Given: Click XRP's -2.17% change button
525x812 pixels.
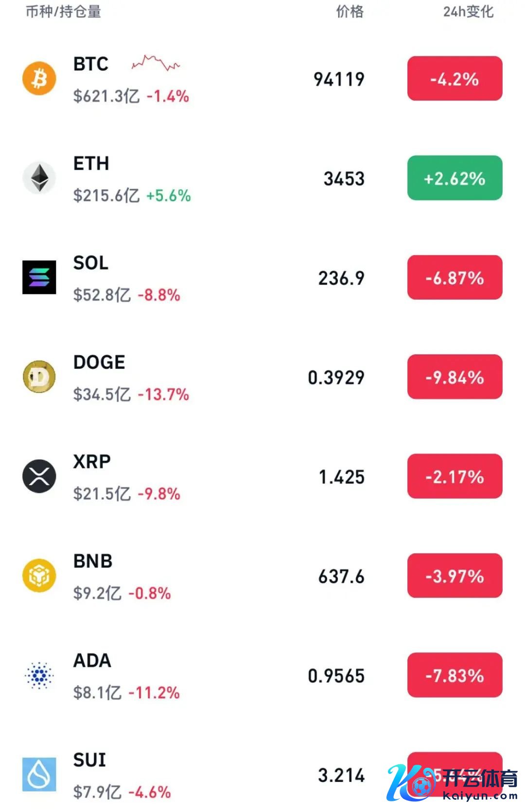Looking at the screenshot, I should pos(455,476).
